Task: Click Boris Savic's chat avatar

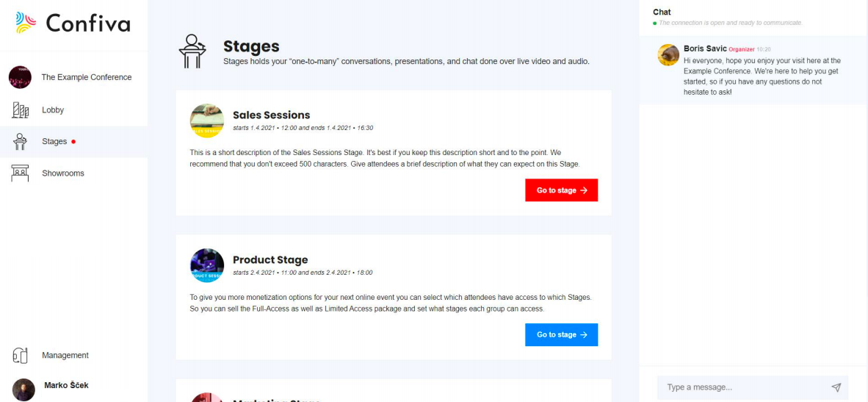Action: pyautogui.click(x=668, y=55)
